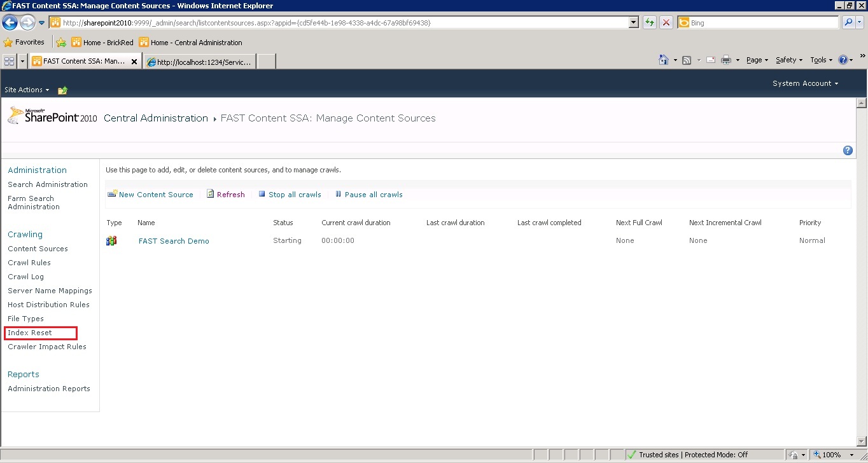The width and height of the screenshot is (868, 463).
Task: Click the green Refresh page icon
Action: pos(649,23)
